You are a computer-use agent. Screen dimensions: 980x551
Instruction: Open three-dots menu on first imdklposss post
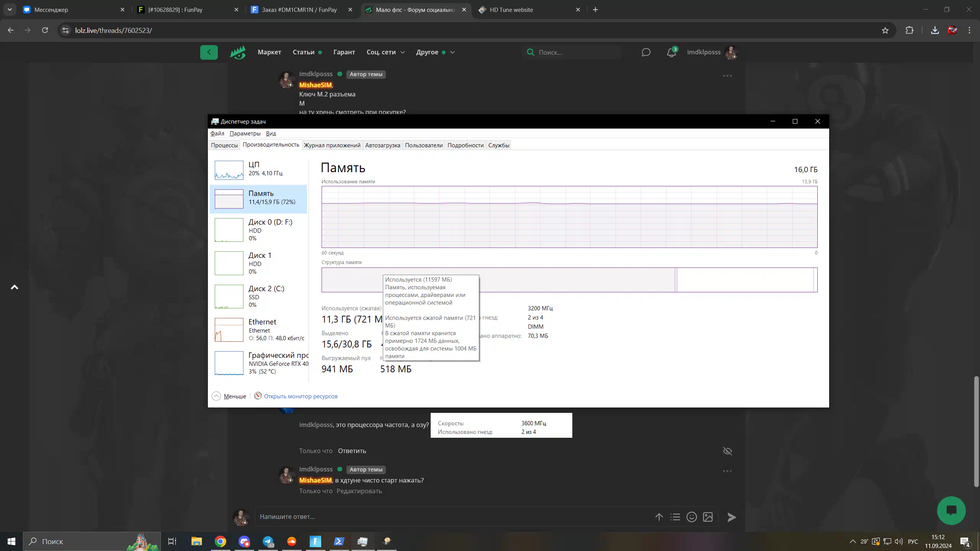tap(727, 76)
